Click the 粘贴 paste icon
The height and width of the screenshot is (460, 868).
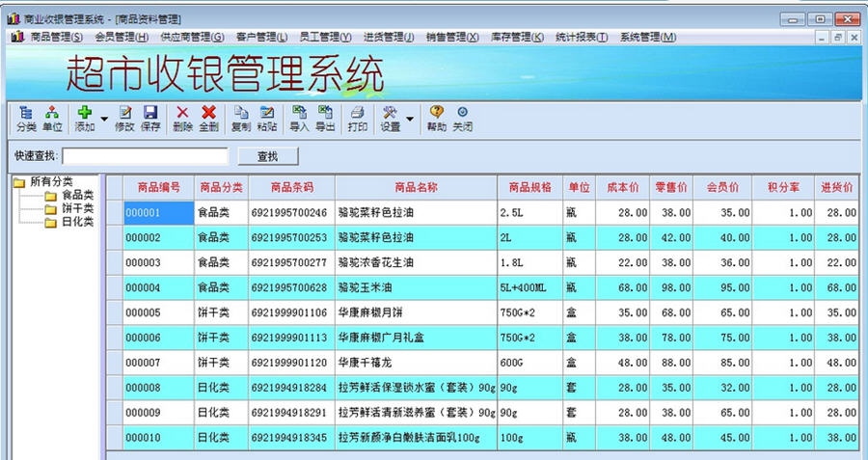click(267, 119)
